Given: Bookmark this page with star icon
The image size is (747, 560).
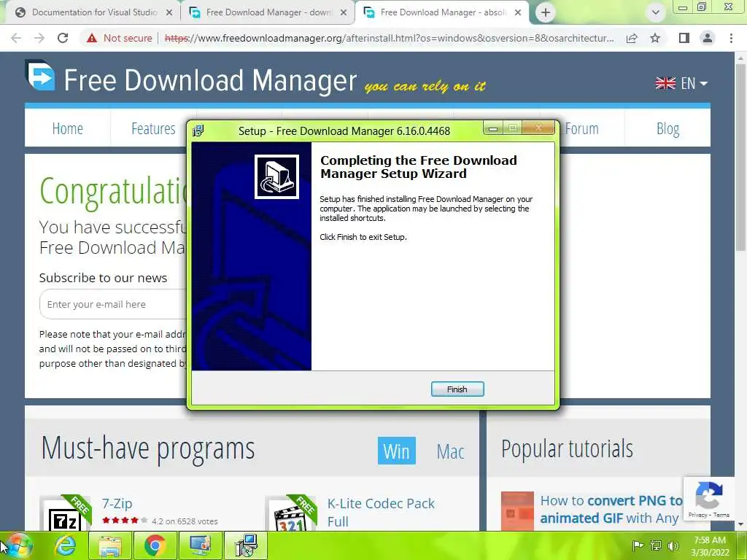Looking at the screenshot, I should [655, 38].
